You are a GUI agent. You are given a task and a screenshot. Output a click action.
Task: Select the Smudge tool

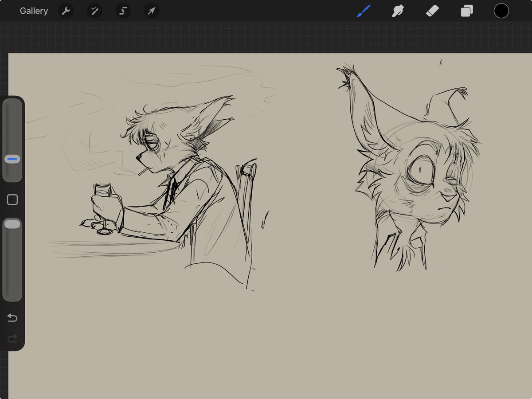(398, 11)
